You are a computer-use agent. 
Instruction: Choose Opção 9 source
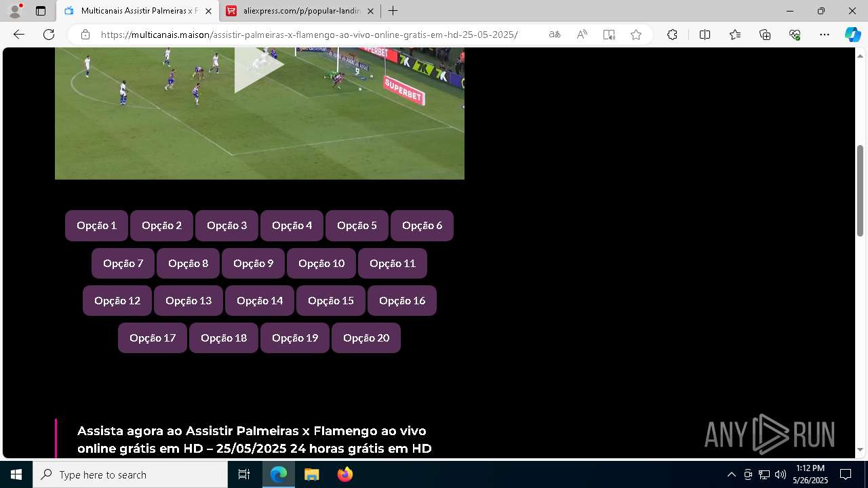(x=253, y=263)
